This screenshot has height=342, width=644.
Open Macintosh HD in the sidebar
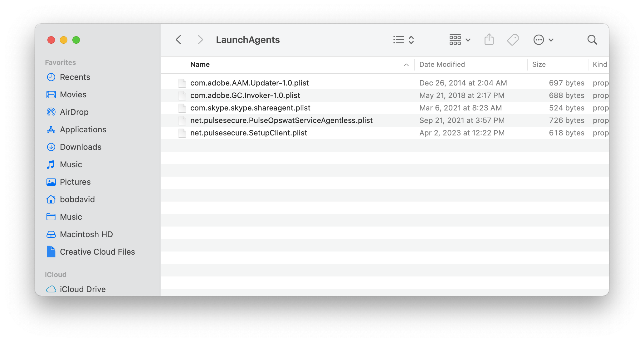(x=86, y=234)
